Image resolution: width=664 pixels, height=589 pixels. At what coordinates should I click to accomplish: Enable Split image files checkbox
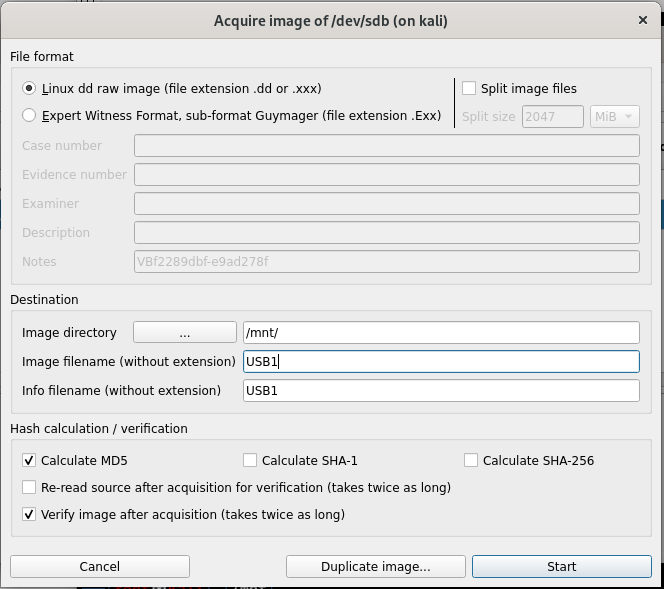pyautogui.click(x=469, y=88)
